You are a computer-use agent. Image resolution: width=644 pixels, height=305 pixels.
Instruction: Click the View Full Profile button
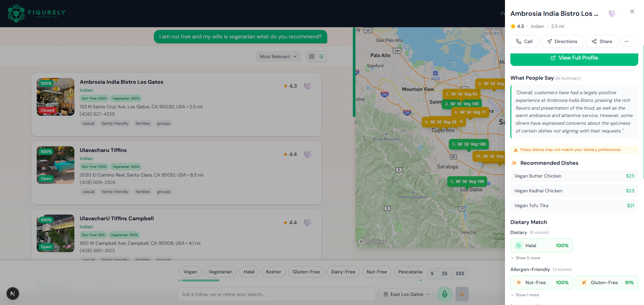point(574,58)
